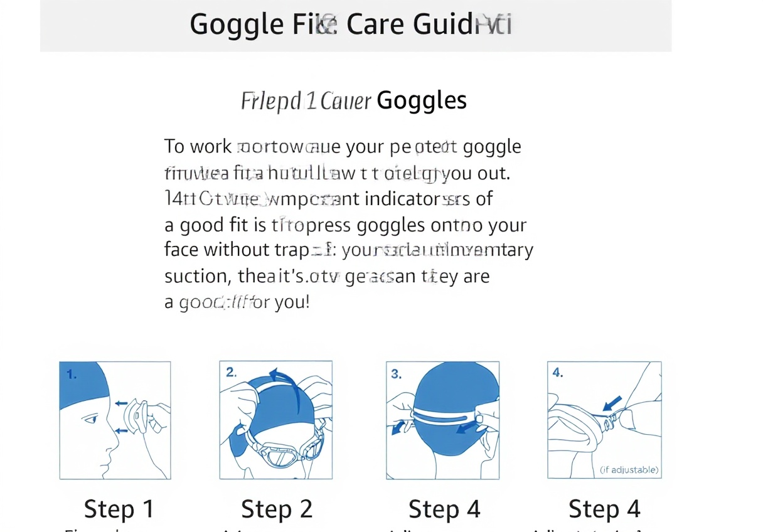Click the Goggle Fit Care Guide title banner
The height and width of the screenshot is (532, 763).
(355, 25)
